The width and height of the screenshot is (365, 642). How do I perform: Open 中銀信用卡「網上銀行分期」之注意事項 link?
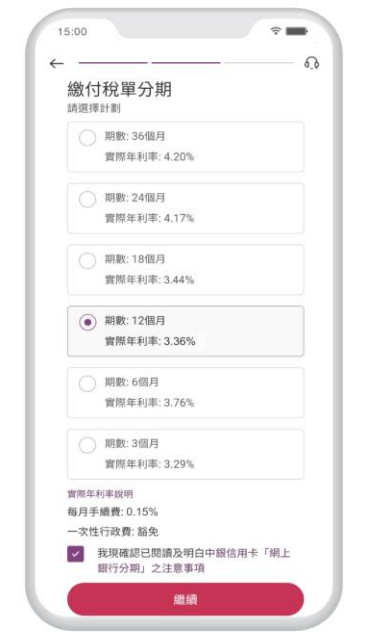(x=193, y=561)
